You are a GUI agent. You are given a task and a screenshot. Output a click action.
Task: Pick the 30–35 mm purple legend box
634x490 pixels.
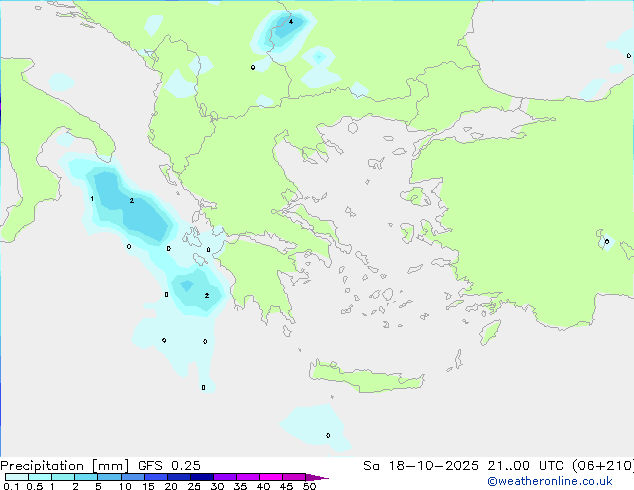point(224,477)
